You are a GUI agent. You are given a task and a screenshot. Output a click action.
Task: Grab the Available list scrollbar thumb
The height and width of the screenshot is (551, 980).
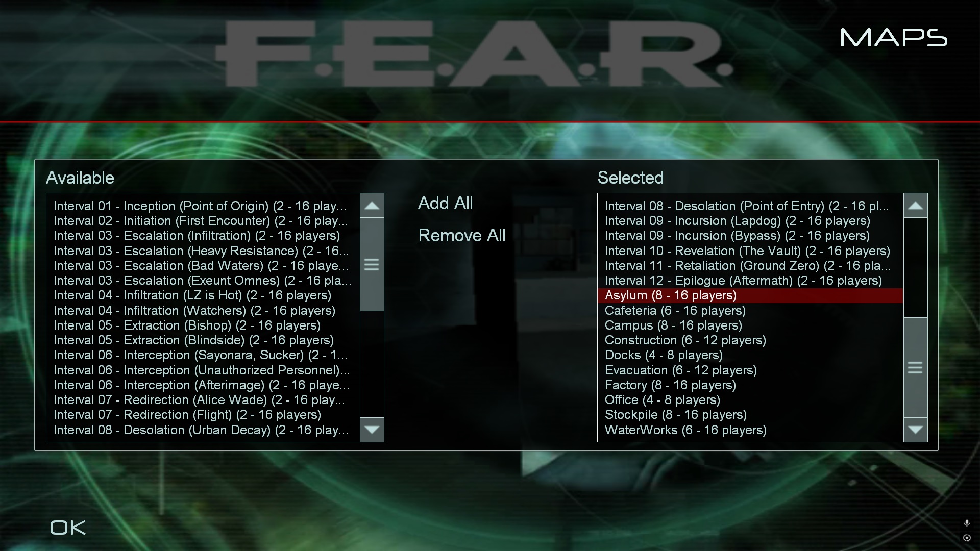pyautogui.click(x=372, y=264)
